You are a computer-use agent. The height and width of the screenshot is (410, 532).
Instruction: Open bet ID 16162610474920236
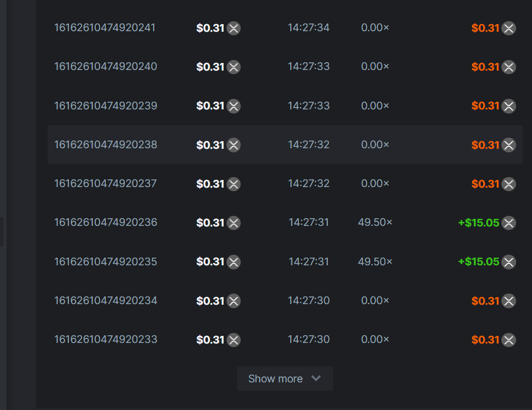pyautogui.click(x=105, y=222)
